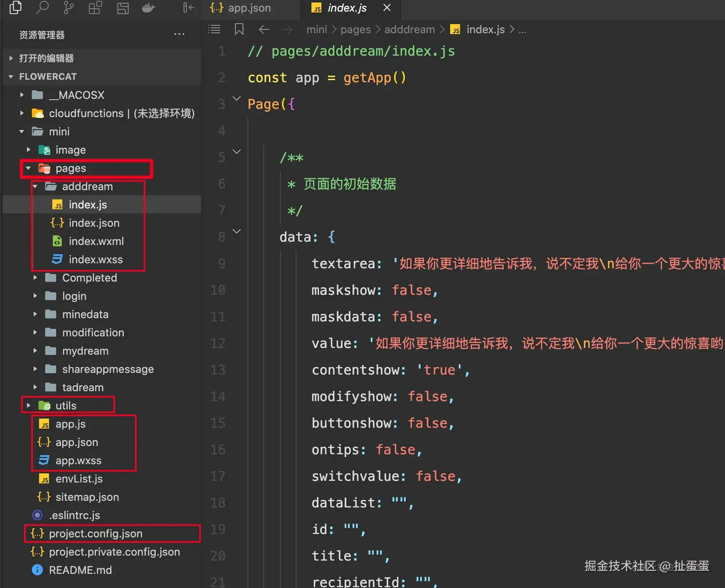This screenshot has width=725, height=588.
Task: Open the Extensions panel icon
Action: coord(95,8)
